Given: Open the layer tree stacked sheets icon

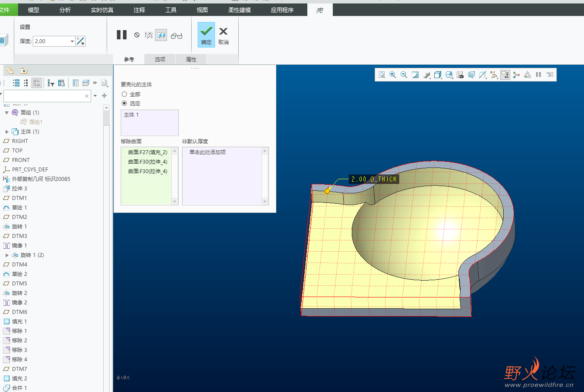Looking at the screenshot, I should pos(85,83).
